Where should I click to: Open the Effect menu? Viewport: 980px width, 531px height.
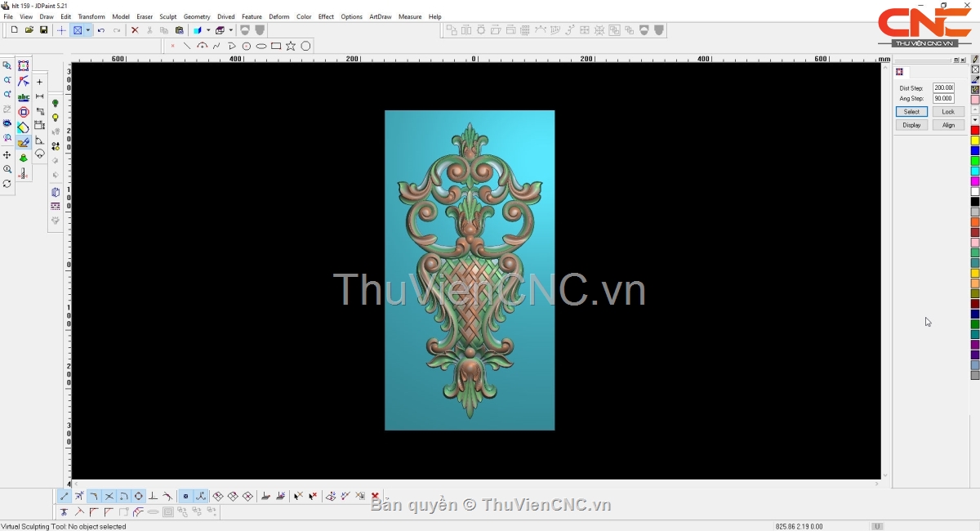point(326,16)
